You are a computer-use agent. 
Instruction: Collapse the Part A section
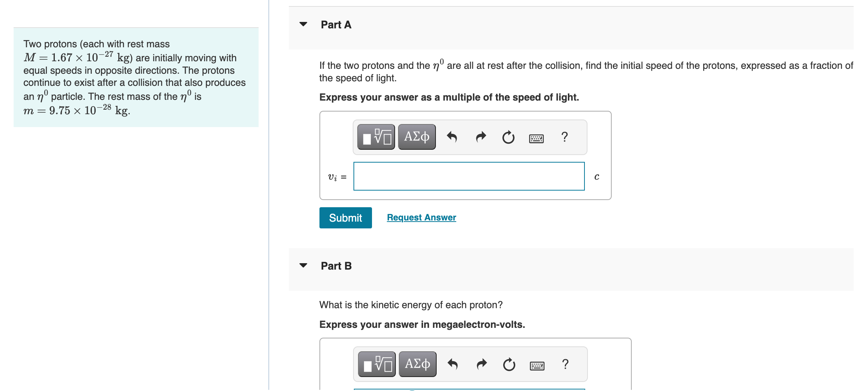tap(303, 24)
